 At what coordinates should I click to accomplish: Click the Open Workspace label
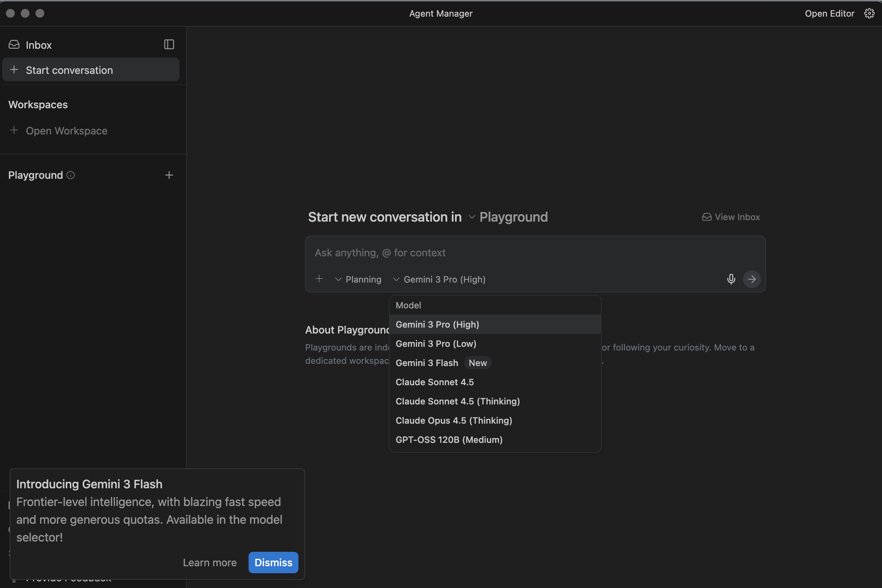66,130
